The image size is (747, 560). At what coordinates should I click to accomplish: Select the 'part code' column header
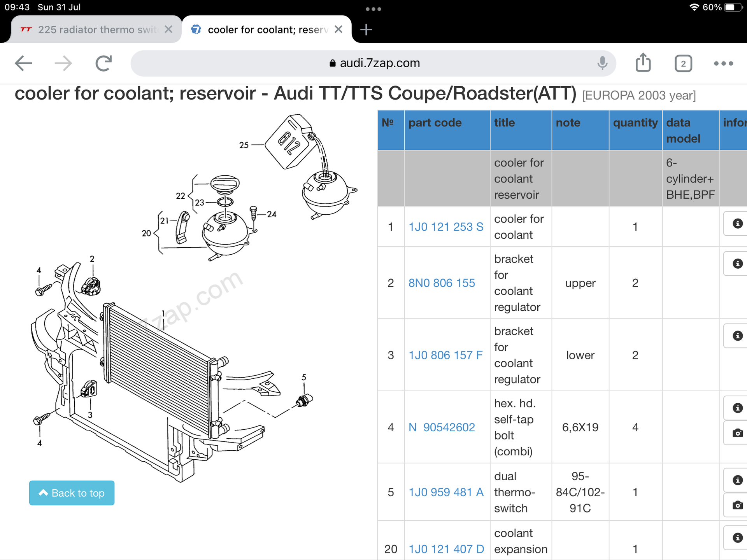447,130
